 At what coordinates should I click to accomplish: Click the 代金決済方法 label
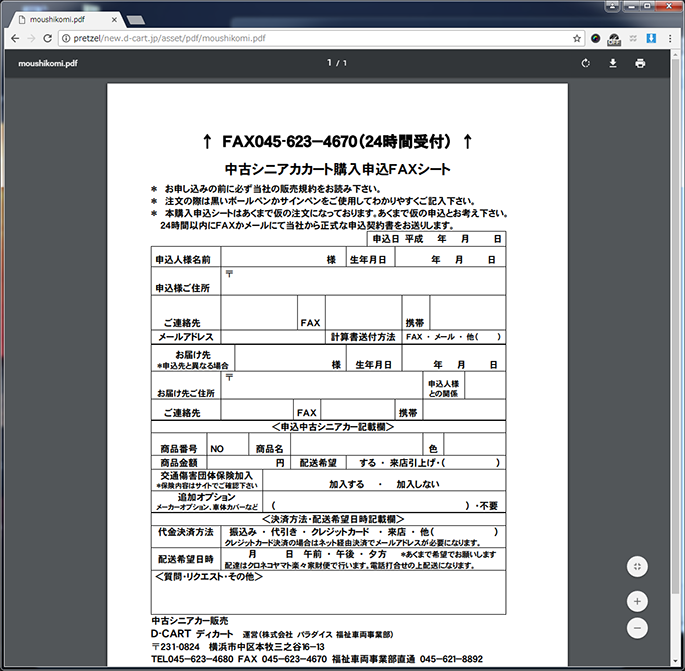click(x=186, y=532)
